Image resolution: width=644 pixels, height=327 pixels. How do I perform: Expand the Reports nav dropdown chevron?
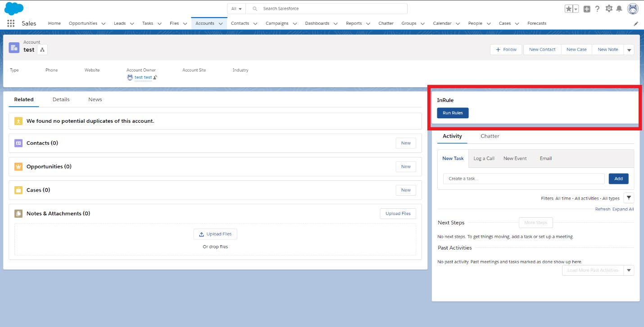368,23
